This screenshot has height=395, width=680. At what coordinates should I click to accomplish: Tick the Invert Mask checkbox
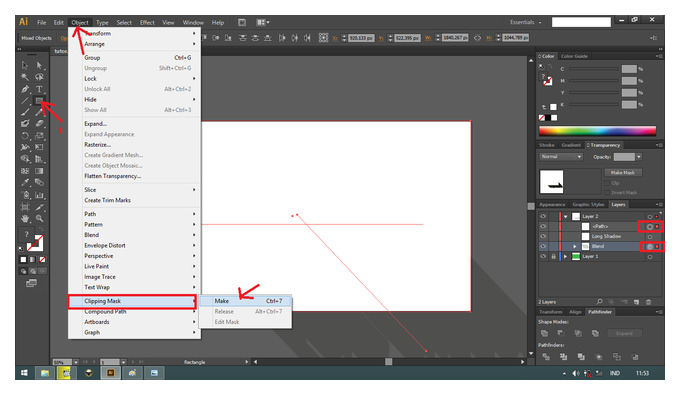click(607, 193)
